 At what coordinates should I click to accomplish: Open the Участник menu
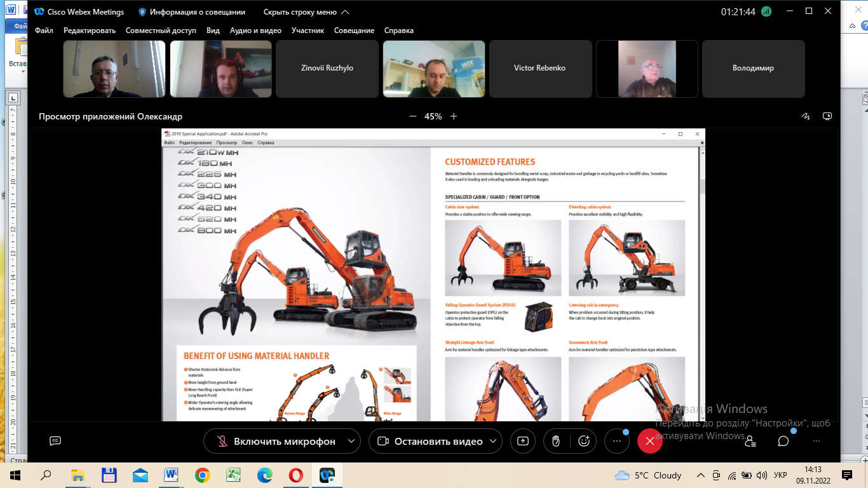[308, 30]
